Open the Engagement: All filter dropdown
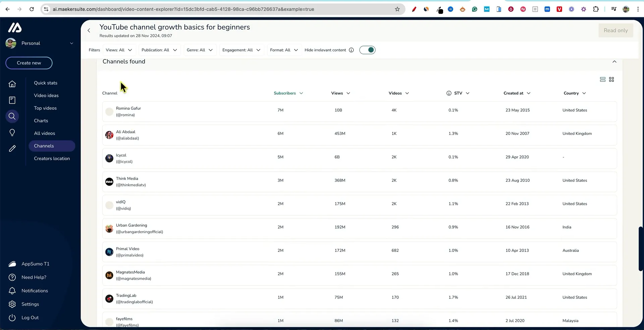The width and height of the screenshot is (644, 330). [x=241, y=50]
